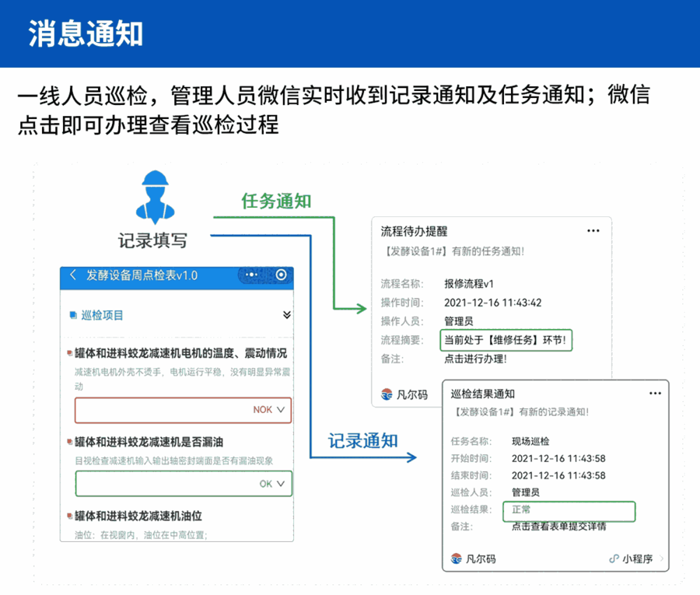
Task: Click the 凡尔码 logo on 巡检结果通知 card
Action: pyautogui.click(x=457, y=558)
